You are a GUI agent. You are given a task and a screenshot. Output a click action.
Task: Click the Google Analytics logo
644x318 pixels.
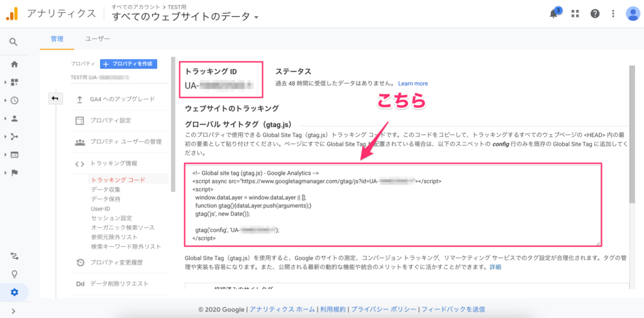[11, 14]
